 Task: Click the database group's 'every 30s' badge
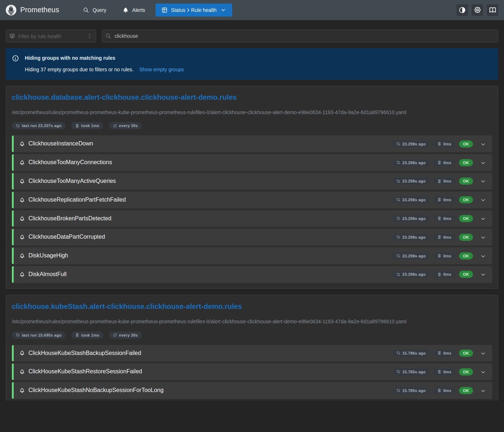point(125,126)
